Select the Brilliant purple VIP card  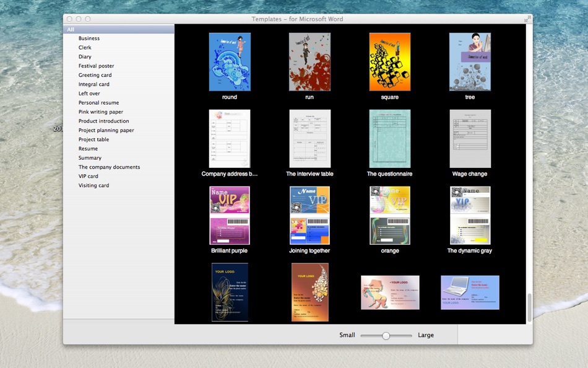coord(230,216)
